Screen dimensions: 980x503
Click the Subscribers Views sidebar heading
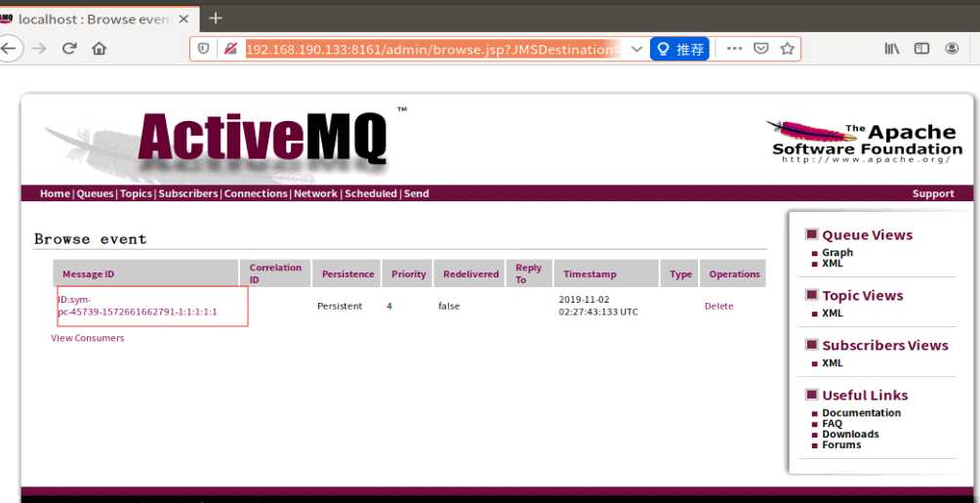885,346
